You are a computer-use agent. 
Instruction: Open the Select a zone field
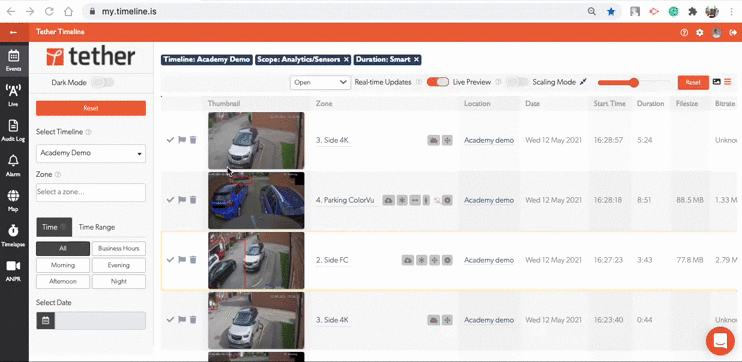pyautogui.click(x=91, y=192)
